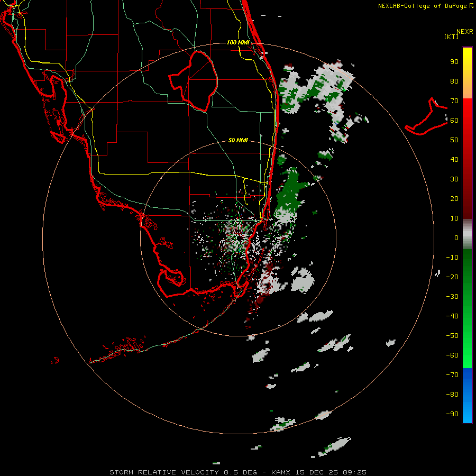Click the positive 40 knot scale label
This screenshot has height=476, width=476.
coord(454,159)
